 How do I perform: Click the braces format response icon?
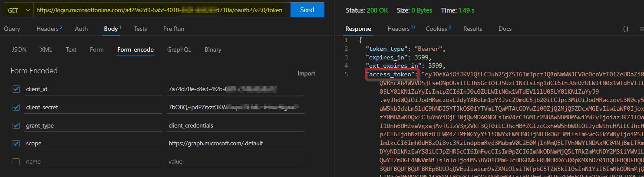tap(626, 29)
